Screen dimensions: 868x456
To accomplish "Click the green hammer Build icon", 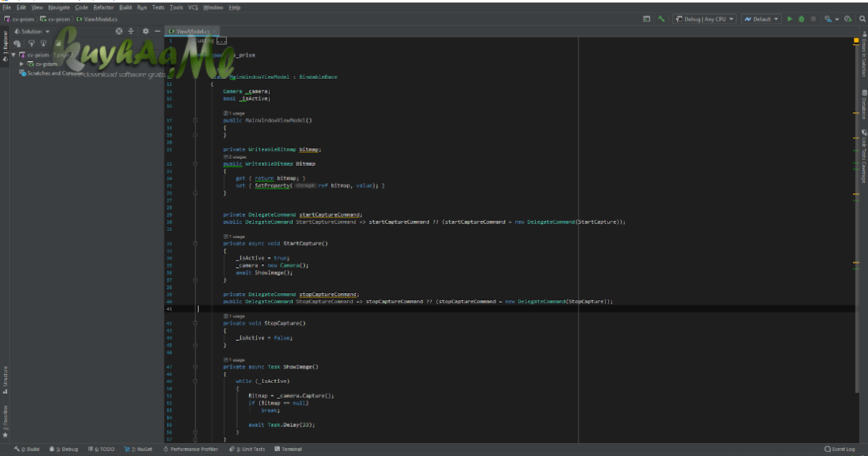I will [661, 20].
